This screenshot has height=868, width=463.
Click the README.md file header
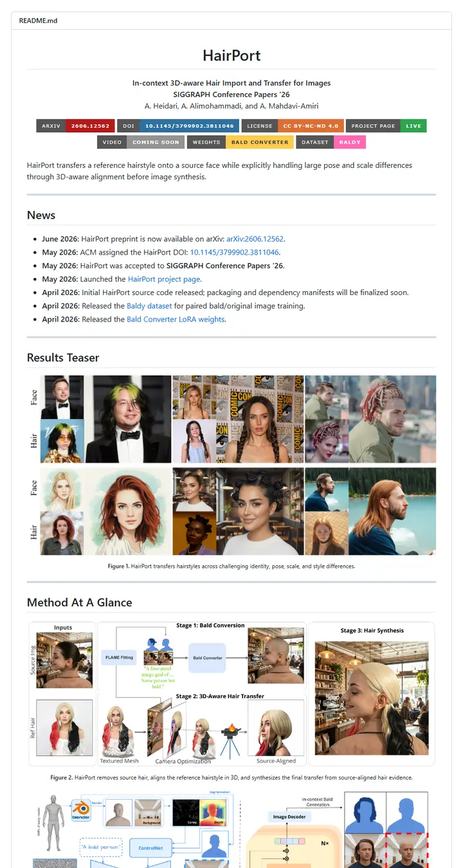pyautogui.click(x=38, y=21)
